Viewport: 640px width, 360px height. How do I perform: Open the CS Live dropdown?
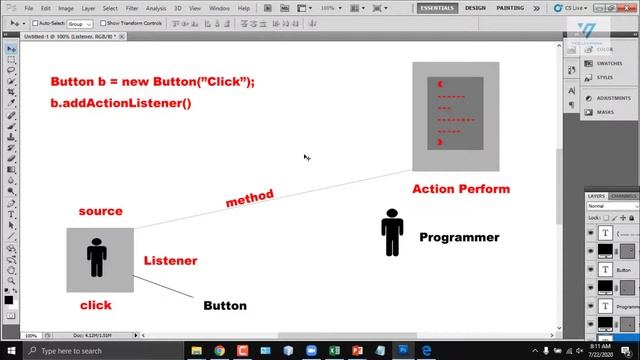(x=571, y=8)
